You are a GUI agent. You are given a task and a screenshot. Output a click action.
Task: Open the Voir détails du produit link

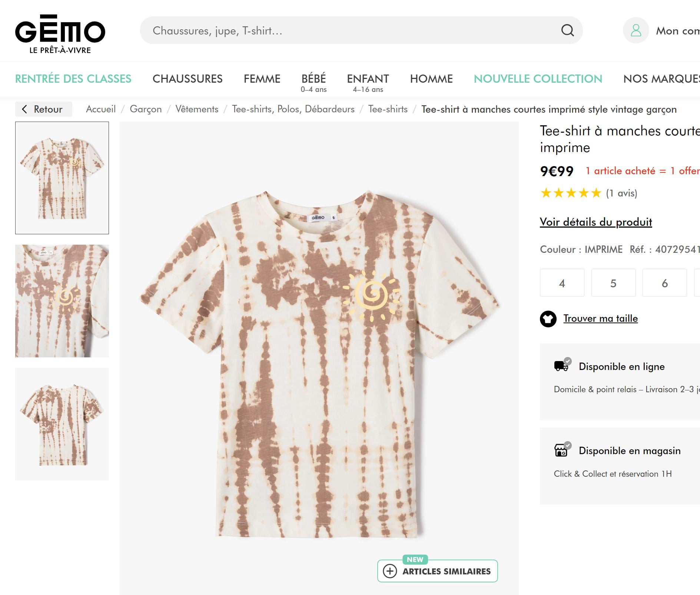[596, 222]
